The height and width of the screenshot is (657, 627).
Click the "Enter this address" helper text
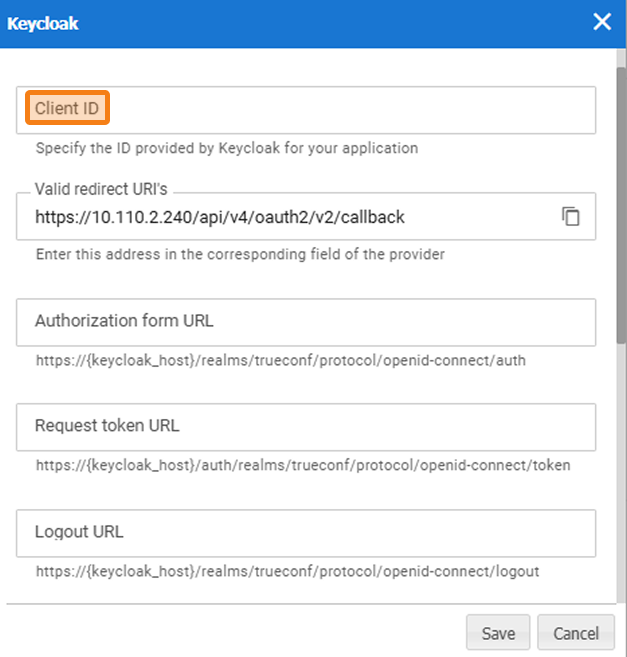coord(240,254)
